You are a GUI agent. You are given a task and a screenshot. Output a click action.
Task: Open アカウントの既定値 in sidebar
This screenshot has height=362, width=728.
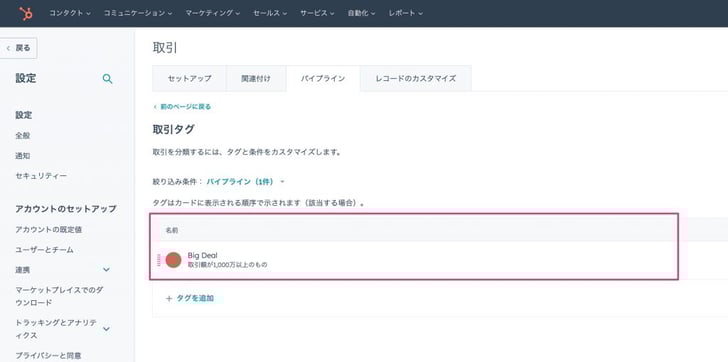tap(49, 229)
